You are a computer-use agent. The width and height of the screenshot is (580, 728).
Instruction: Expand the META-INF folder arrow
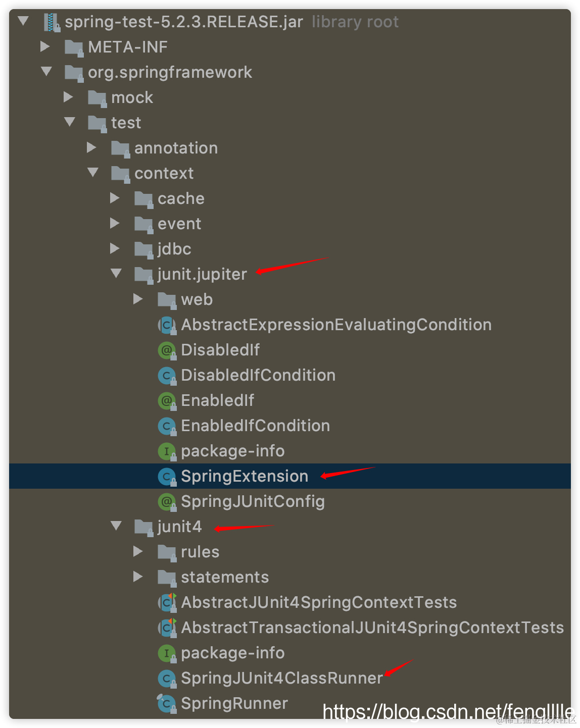coord(45,46)
